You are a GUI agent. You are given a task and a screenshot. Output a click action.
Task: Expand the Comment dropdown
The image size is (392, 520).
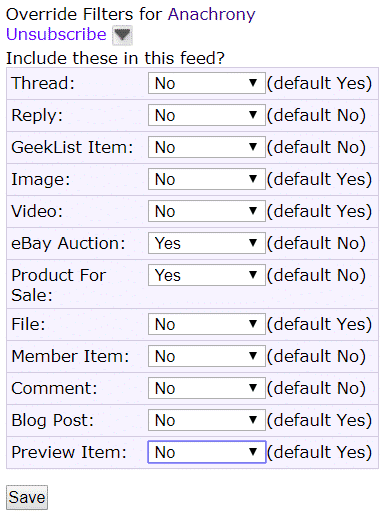click(x=207, y=388)
